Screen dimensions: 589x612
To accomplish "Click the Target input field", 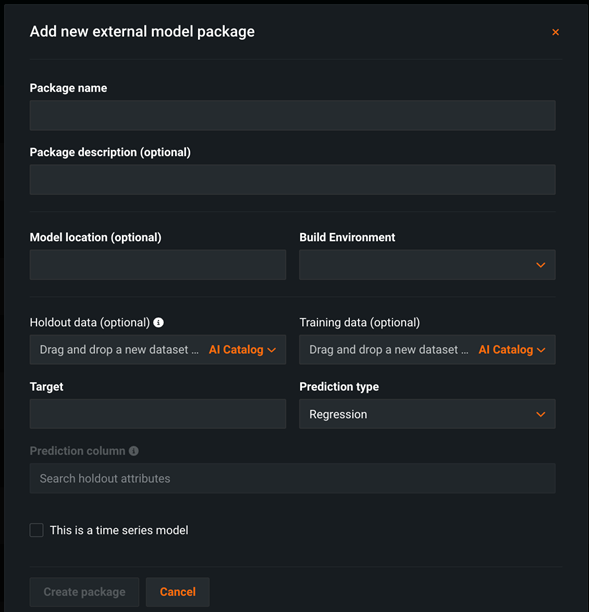I will 158,414.
